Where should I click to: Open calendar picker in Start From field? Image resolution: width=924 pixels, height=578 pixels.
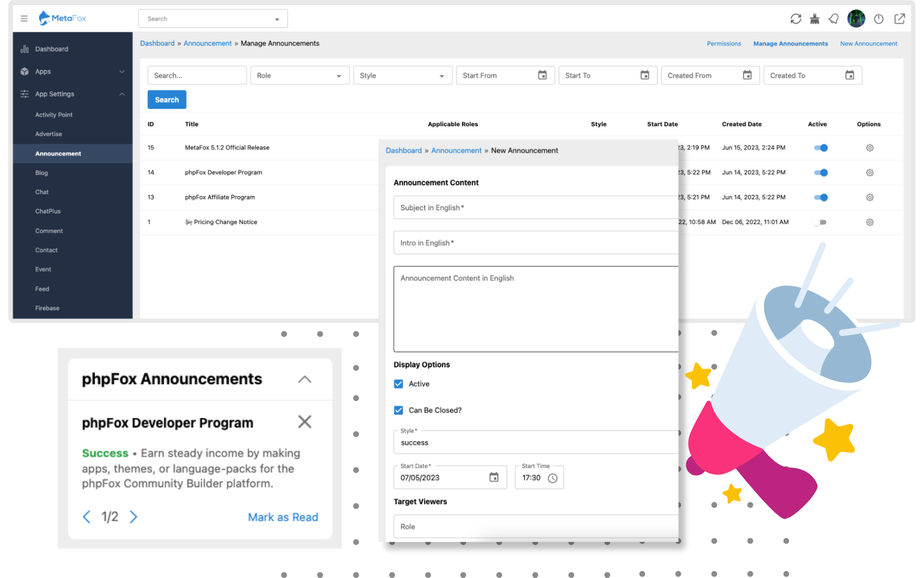(x=542, y=76)
